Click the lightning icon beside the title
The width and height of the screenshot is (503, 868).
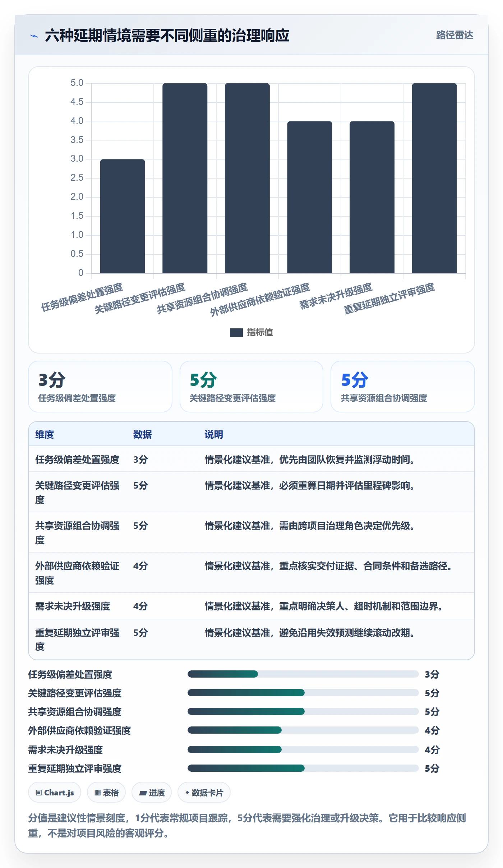click(34, 36)
